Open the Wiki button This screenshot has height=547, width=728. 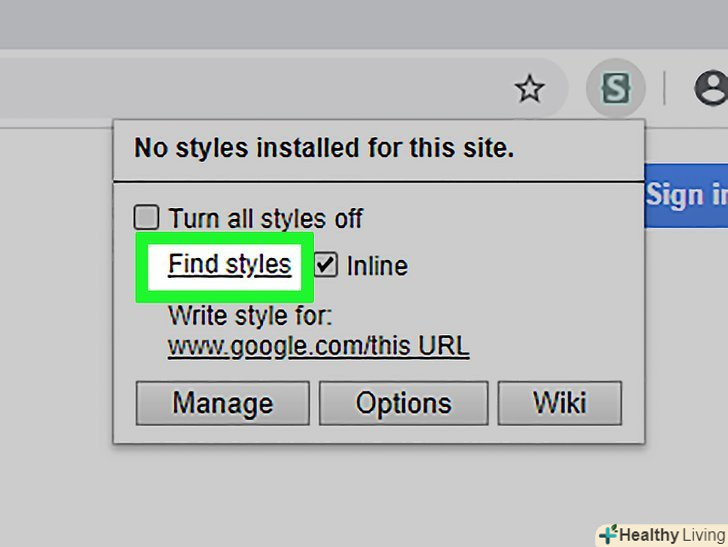coord(559,403)
